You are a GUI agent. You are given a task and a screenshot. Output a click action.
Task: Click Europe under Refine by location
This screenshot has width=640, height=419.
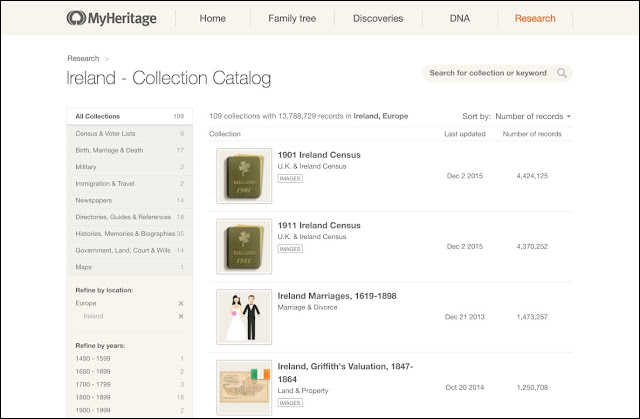86,304
